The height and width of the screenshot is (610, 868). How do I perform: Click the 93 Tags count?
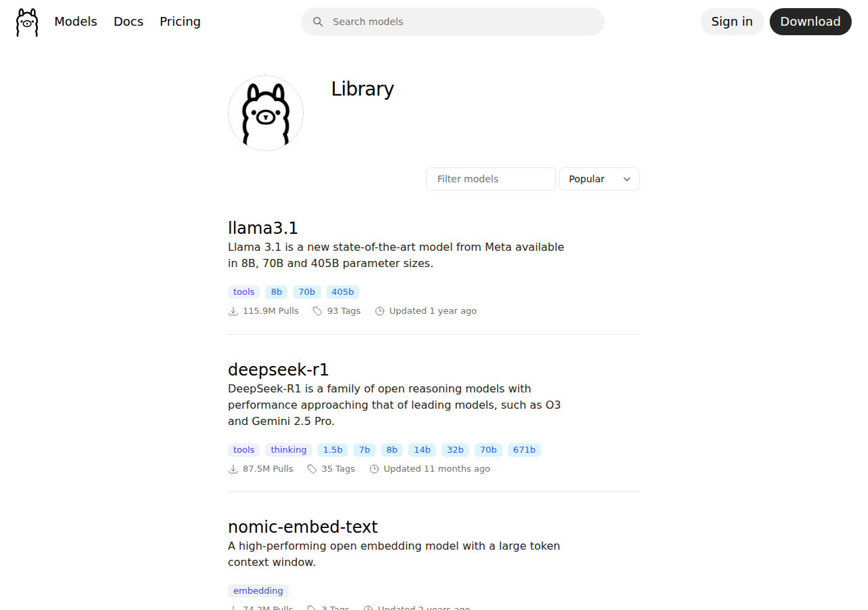click(344, 311)
